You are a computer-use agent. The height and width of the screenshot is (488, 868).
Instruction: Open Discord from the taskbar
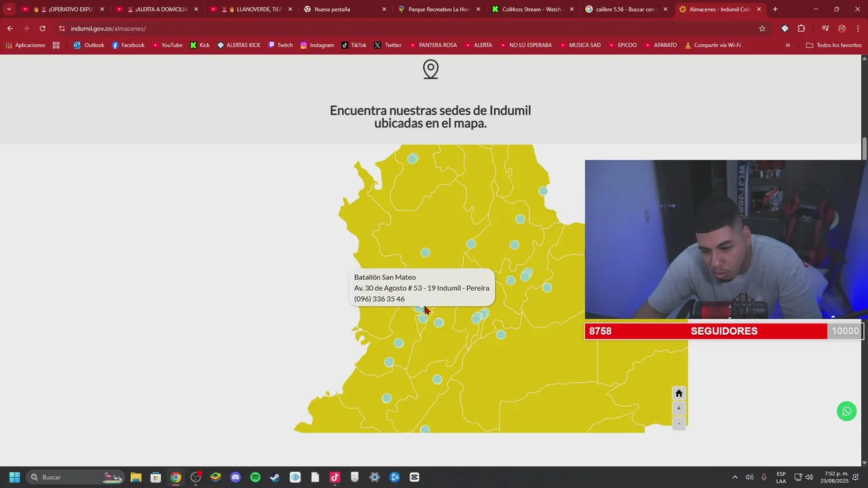(235, 477)
